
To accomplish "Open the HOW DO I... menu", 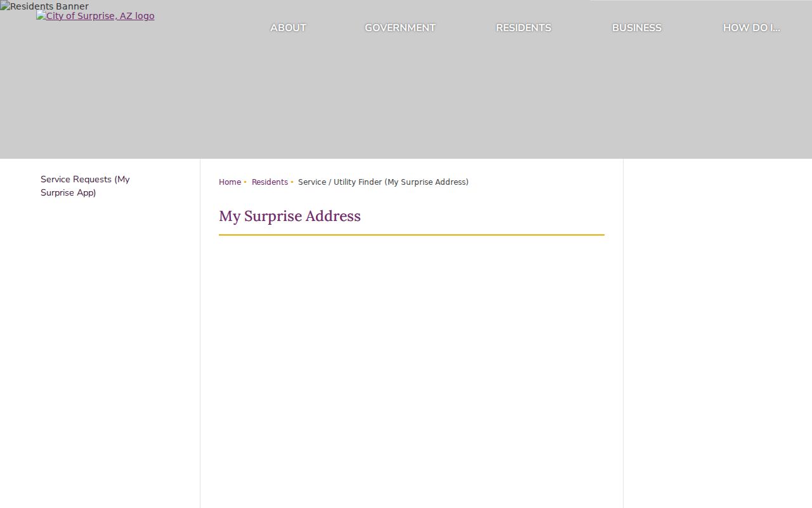I will coord(751,28).
